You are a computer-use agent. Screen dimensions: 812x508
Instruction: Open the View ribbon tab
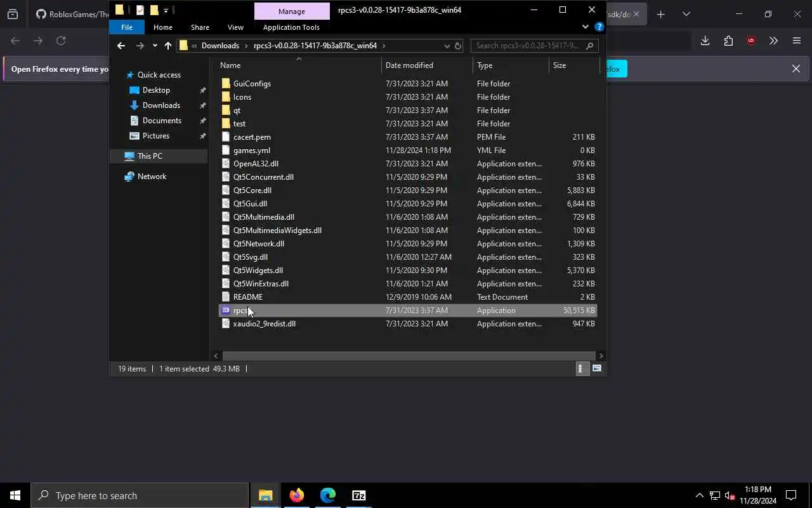[x=235, y=27]
